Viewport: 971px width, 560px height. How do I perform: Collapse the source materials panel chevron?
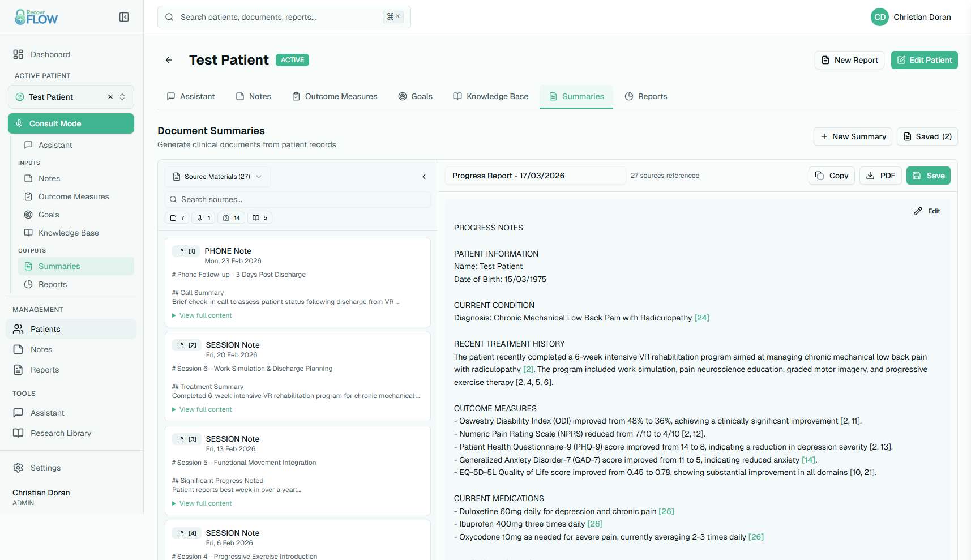click(x=424, y=177)
